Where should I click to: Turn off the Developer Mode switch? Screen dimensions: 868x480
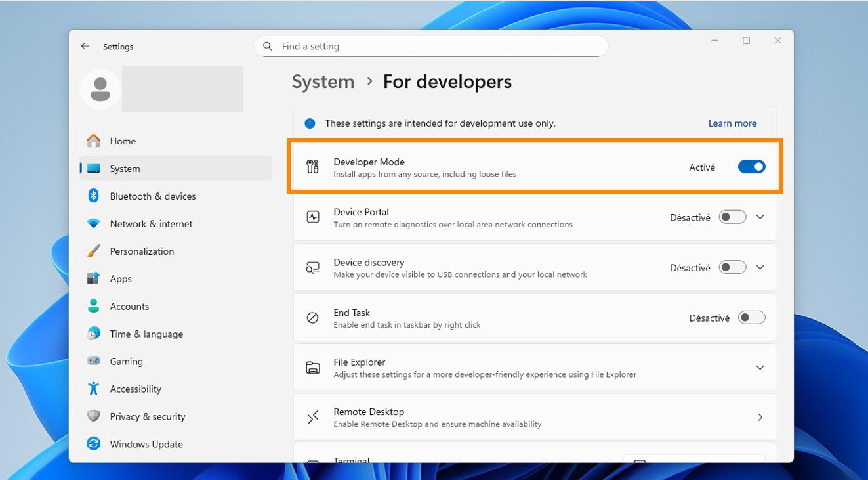tap(752, 167)
